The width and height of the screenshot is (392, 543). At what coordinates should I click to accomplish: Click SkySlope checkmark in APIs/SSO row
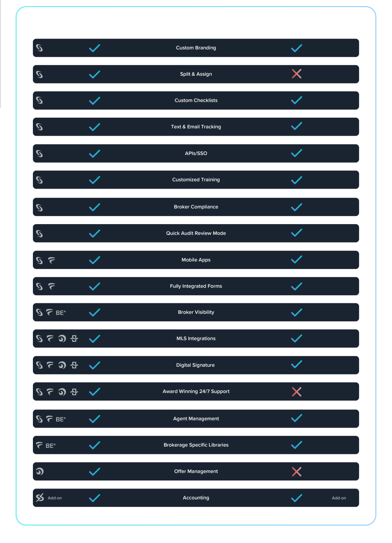tap(94, 153)
